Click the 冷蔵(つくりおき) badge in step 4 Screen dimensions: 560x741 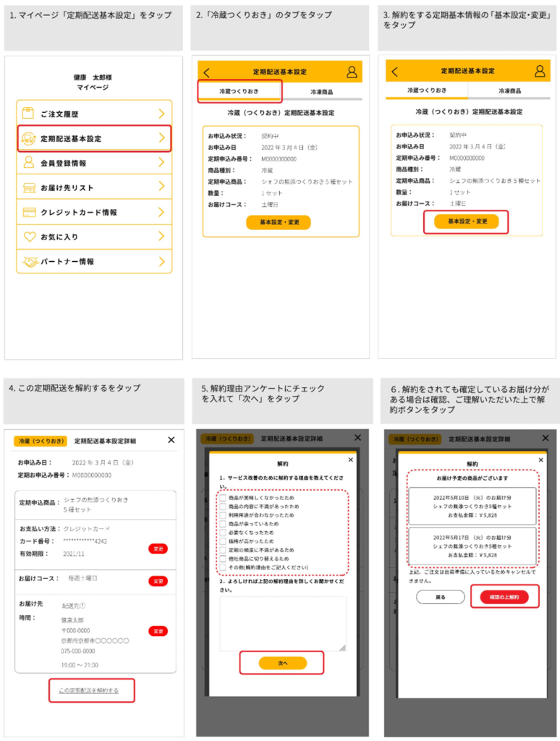[41, 441]
